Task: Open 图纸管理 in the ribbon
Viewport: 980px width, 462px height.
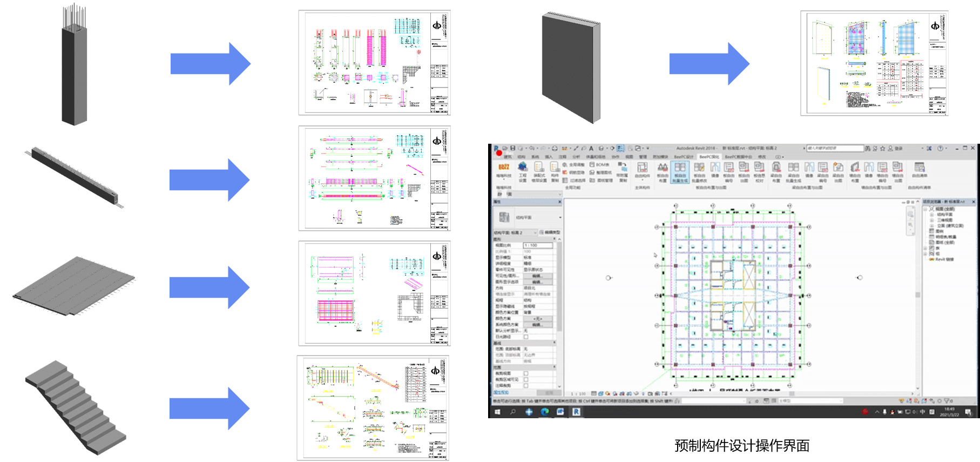Action: (x=601, y=180)
